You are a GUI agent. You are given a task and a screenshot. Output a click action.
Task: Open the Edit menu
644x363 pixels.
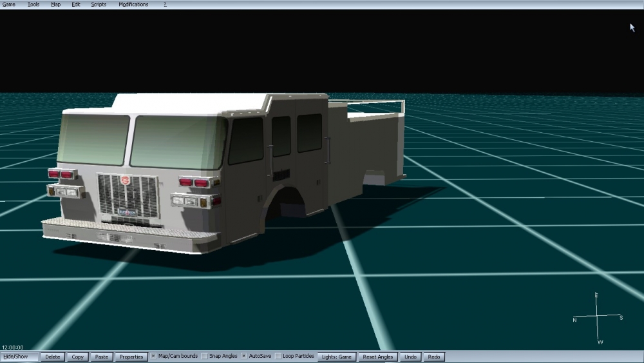[76, 5]
